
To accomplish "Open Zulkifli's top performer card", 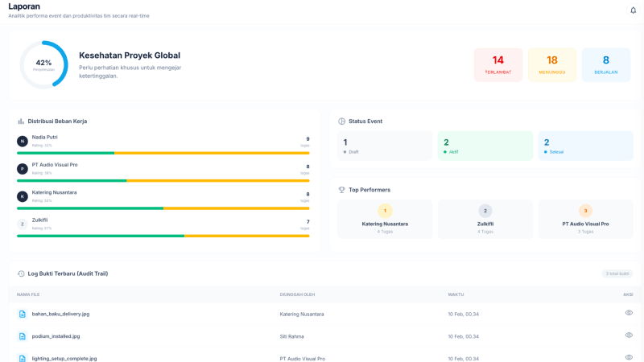I will coord(485,219).
